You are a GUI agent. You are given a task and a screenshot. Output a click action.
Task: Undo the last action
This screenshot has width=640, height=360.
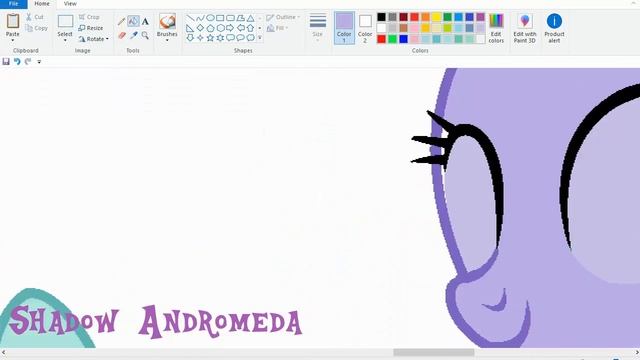point(17,62)
